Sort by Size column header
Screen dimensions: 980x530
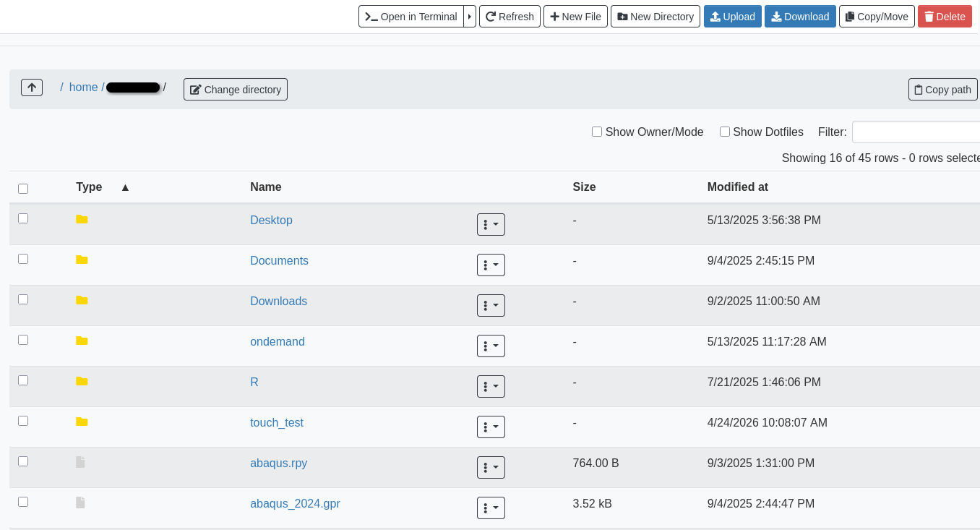(584, 187)
